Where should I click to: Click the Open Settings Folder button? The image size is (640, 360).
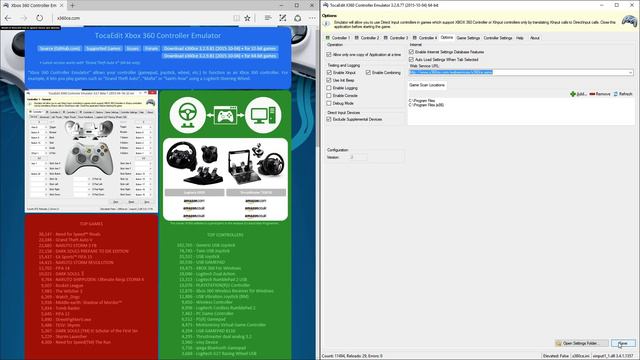tap(582, 343)
